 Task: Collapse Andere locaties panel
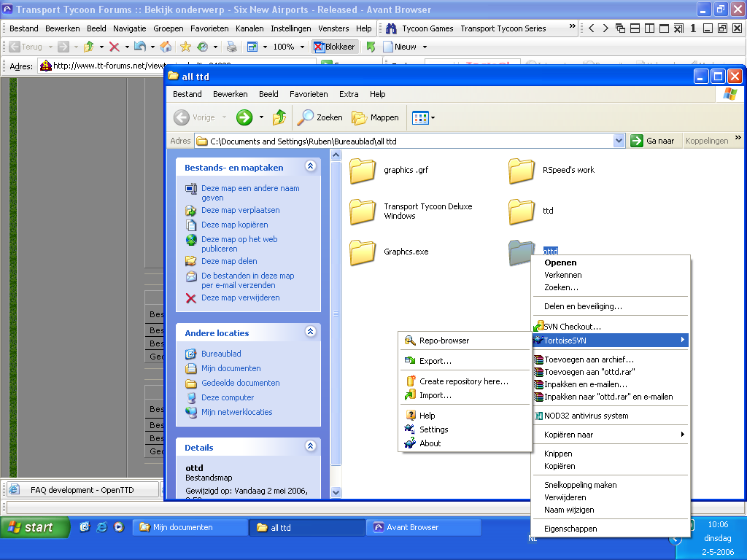311,332
